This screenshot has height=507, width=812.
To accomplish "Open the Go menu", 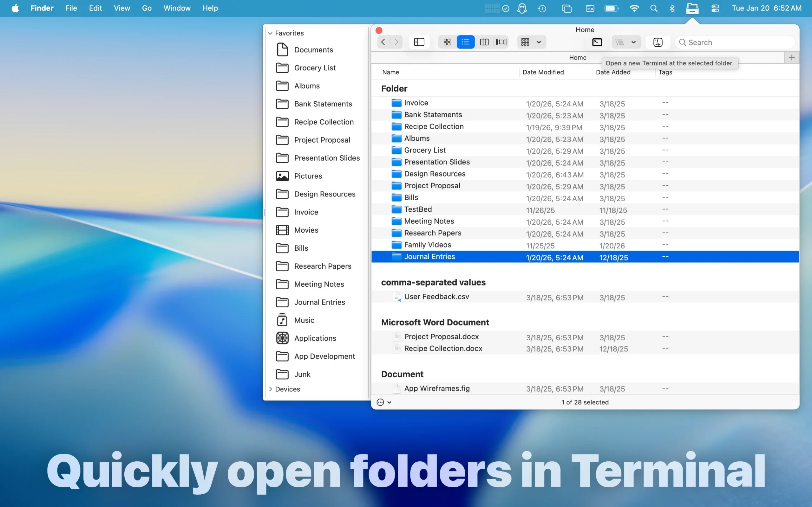I will [147, 8].
